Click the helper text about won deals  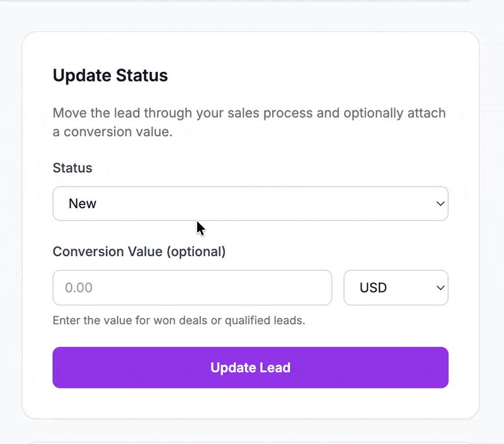click(x=178, y=320)
